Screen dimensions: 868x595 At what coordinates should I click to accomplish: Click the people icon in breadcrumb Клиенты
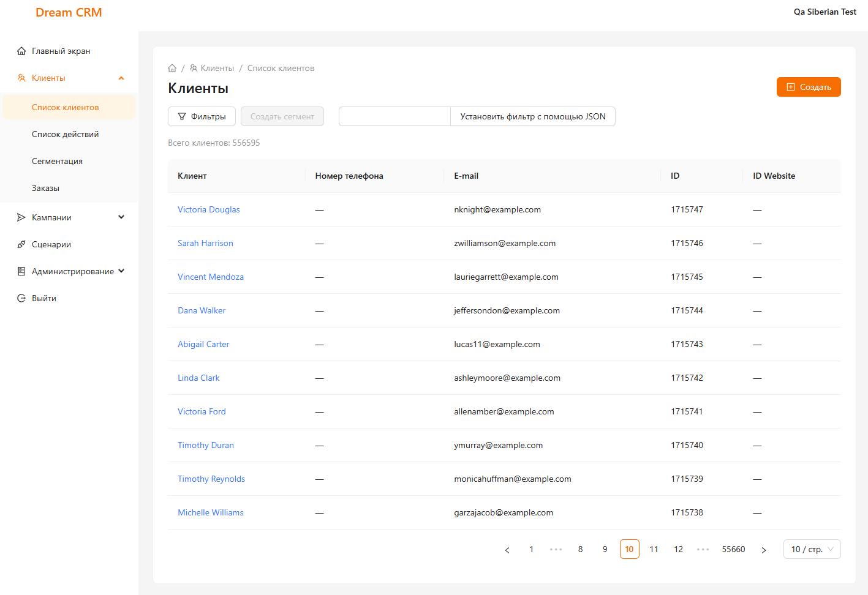(194, 68)
